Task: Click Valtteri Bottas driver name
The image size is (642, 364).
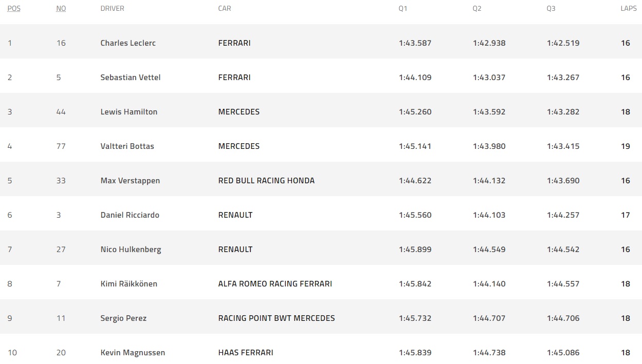Action: [x=127, y=146]
